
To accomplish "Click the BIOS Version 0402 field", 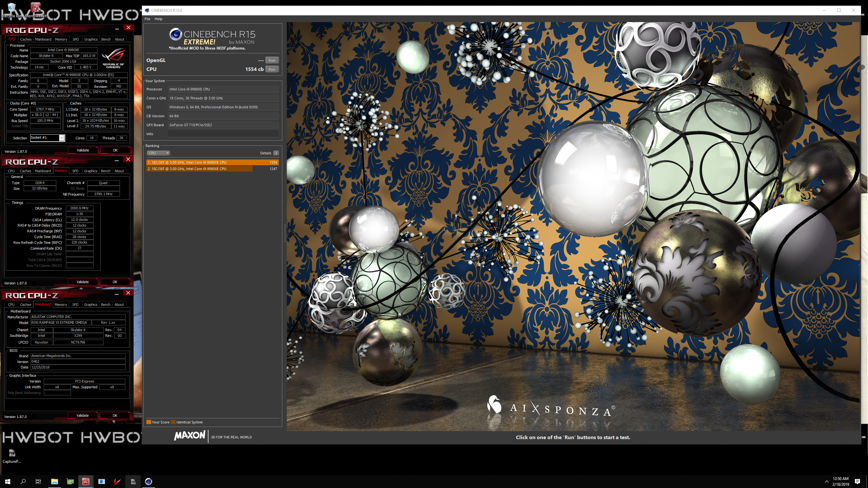I will point(78,362).
